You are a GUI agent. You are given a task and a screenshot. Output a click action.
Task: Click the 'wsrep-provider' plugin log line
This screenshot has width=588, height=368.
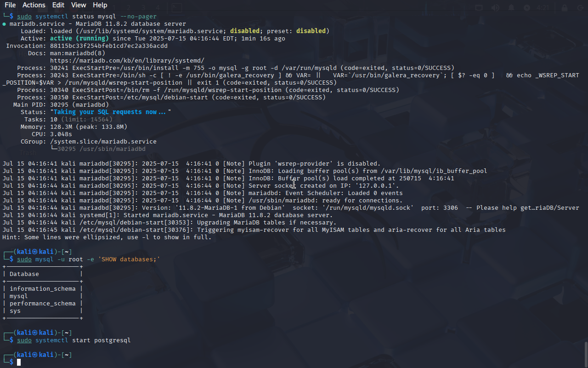[192, 164]
